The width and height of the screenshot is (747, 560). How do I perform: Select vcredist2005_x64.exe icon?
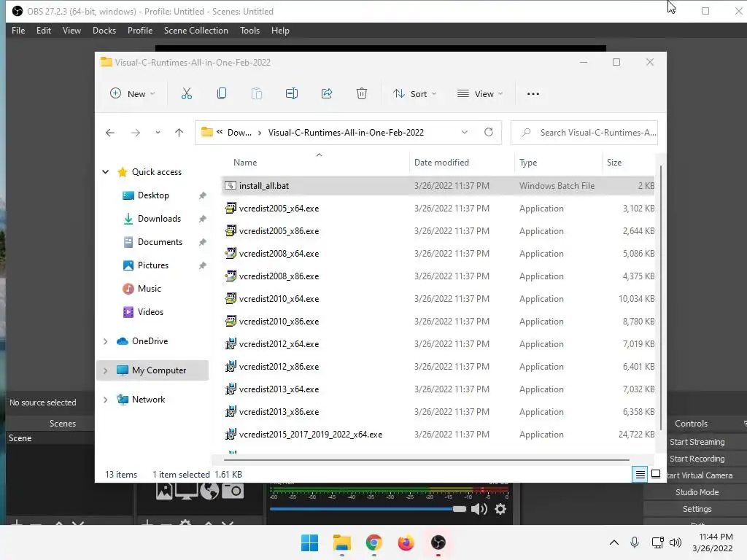(x=231, y=208)
